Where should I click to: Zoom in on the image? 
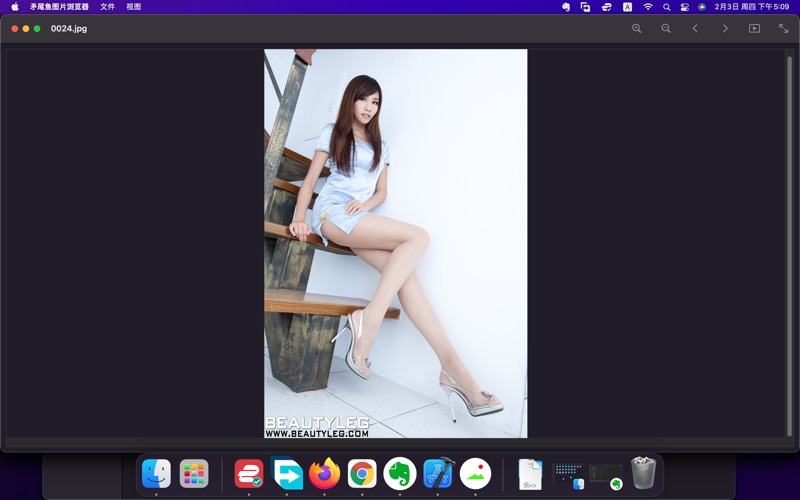636,28
